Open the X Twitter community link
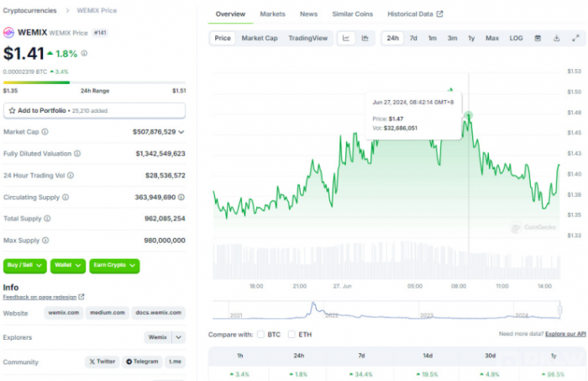This screenshot has height=381, width=588. click(x=102, y=362)
